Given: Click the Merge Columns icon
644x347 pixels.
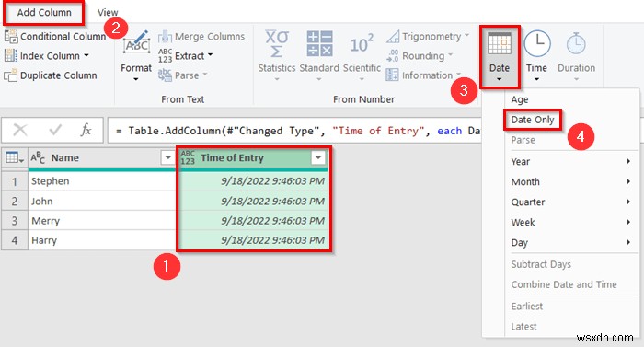Looking at the screenshot, I should point(165,37).
